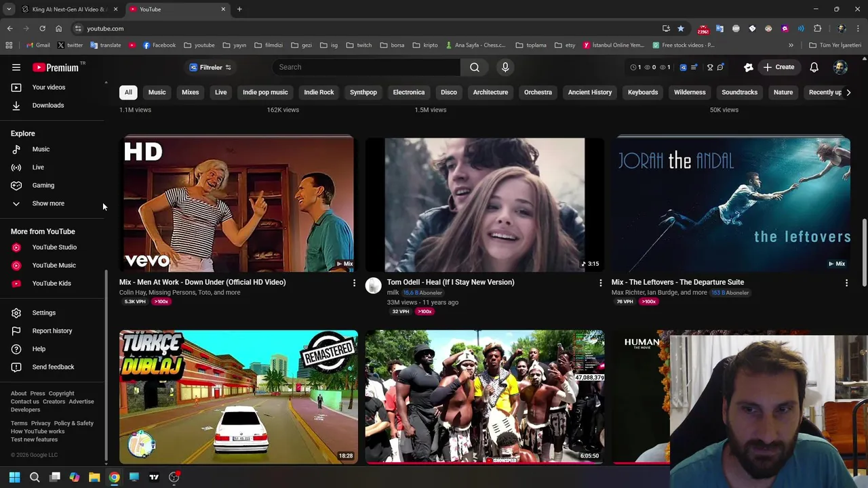Open options for The Leftovers mix
This screenshot has width=868, height=488.
(846, 283)
